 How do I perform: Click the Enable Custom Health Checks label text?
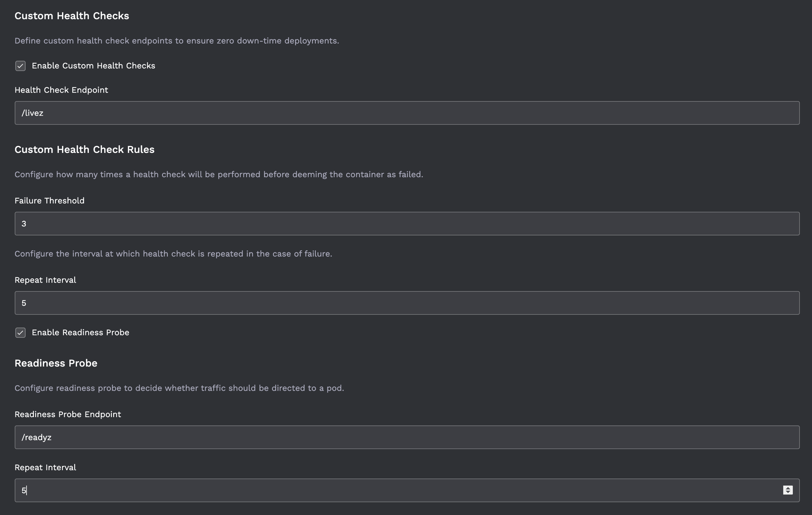click(x=93, y=66)
